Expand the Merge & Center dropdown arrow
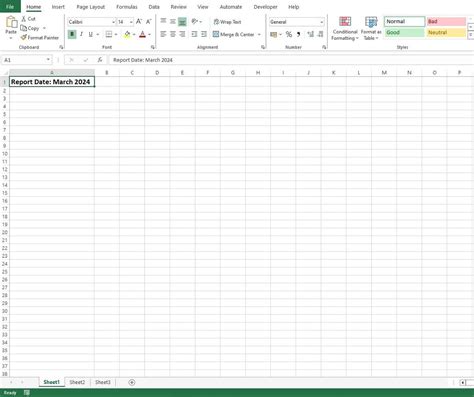This screenshot has height=397, width=474. 259,34
